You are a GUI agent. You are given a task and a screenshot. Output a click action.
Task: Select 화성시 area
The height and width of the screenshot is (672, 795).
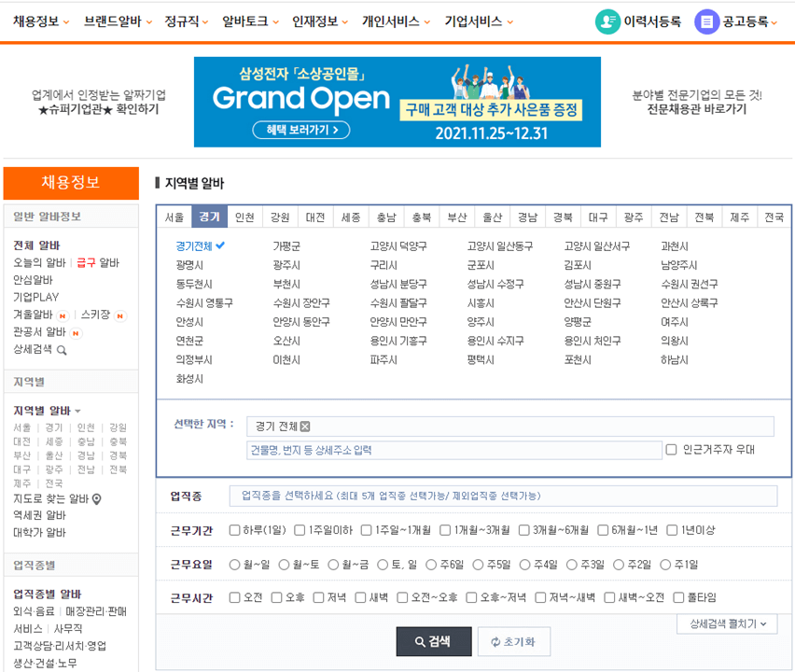click(189, 379)
